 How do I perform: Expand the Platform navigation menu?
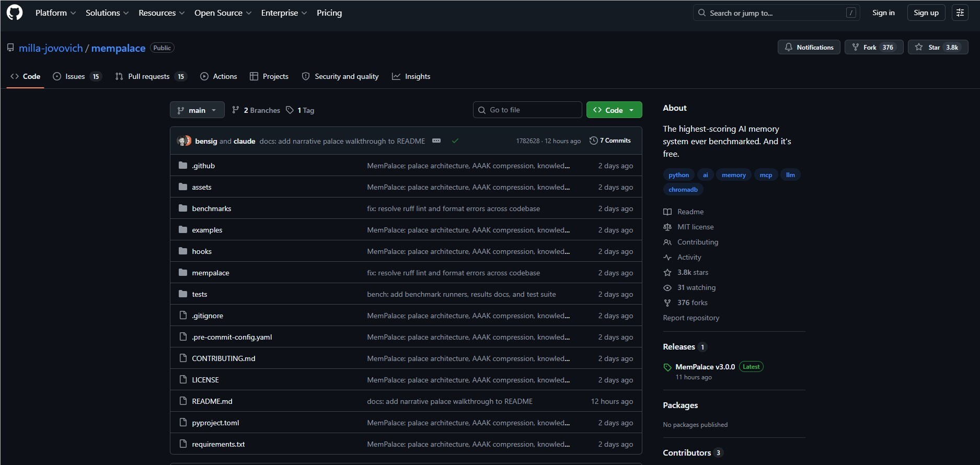pos(55,13)
